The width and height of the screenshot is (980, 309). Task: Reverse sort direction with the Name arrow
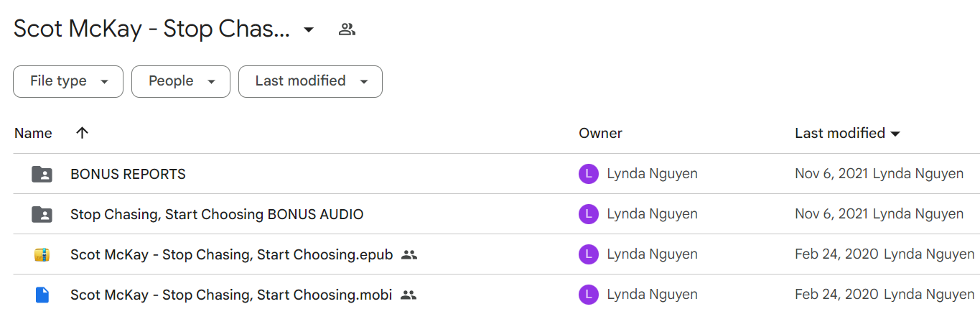pyautogui.click(x=82, y=133)
